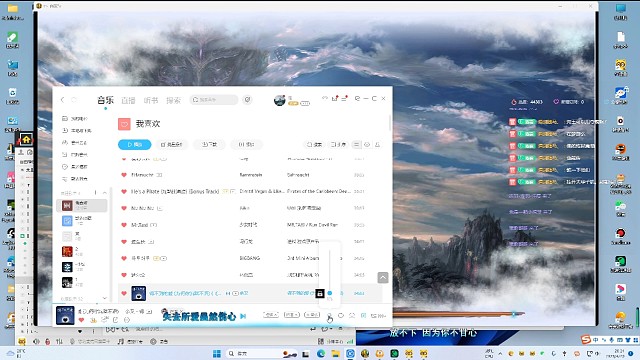640x360 pixels.
Task: Open the main menu icon with the red dot
Action: point(344,99)
